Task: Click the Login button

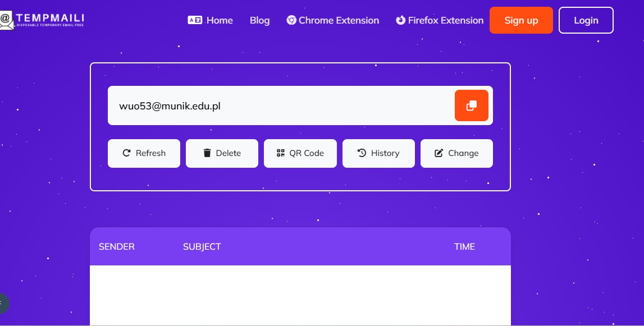Action: click(586, 20)
